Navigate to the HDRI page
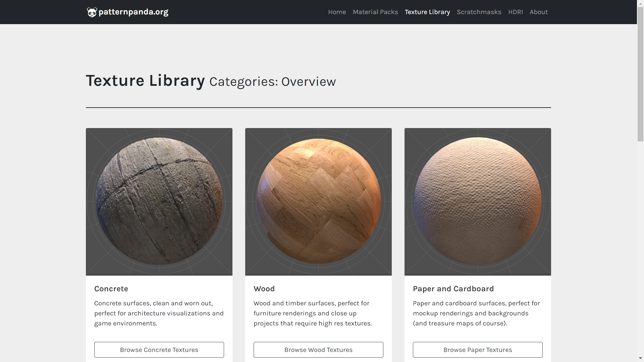The height and width of the screenshot is (362, 644). click(x=516, y=12)
